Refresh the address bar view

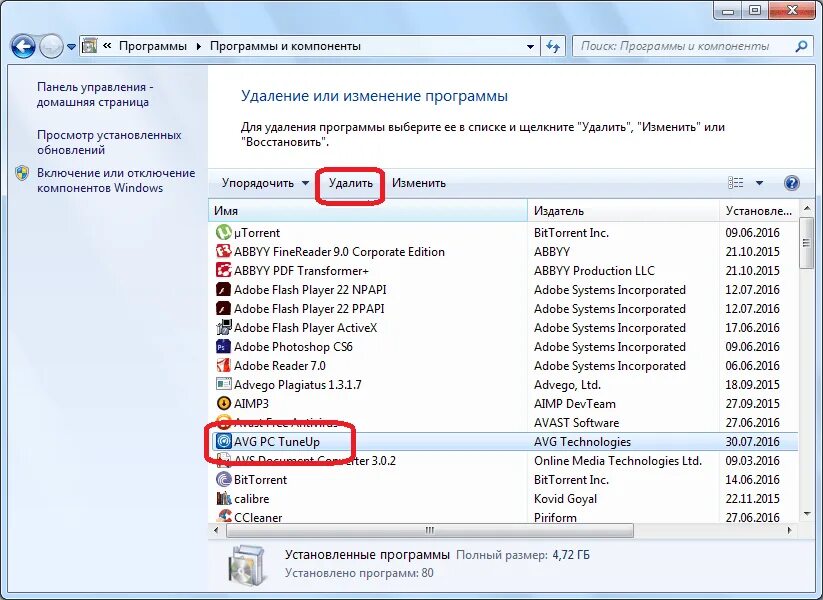[553, 46]
